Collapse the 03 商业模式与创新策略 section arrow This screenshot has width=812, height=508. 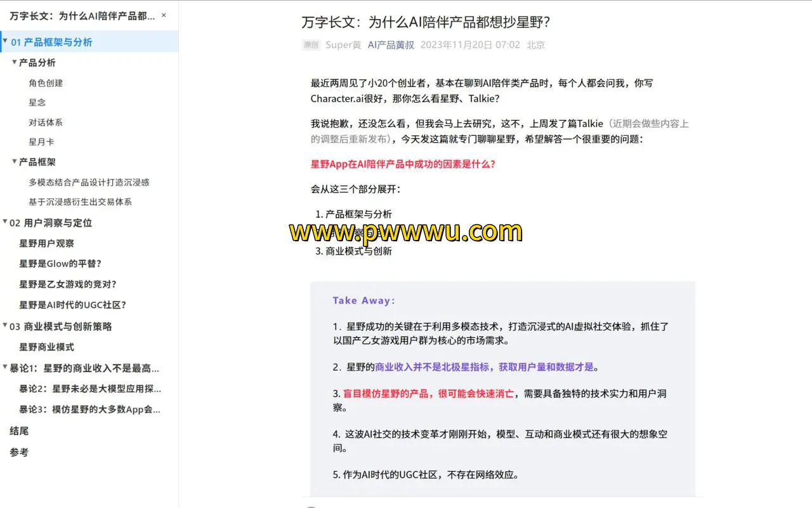(5, 325)
